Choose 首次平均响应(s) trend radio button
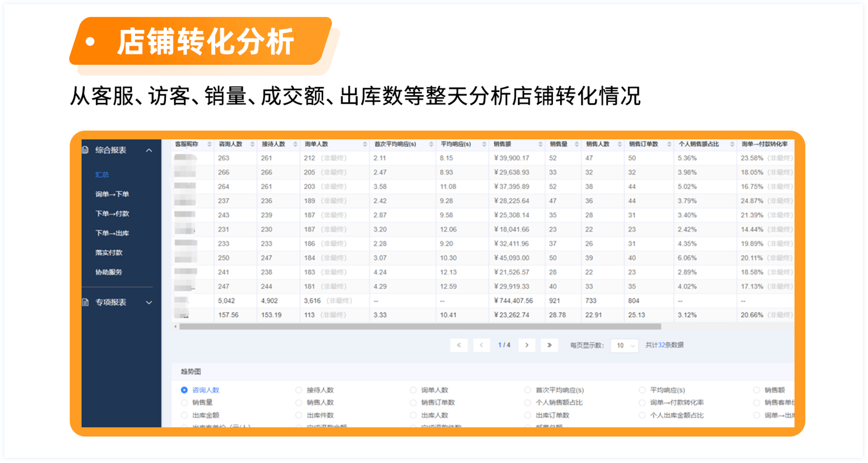This screenshot has width=868, height=463. pos(527,390)
